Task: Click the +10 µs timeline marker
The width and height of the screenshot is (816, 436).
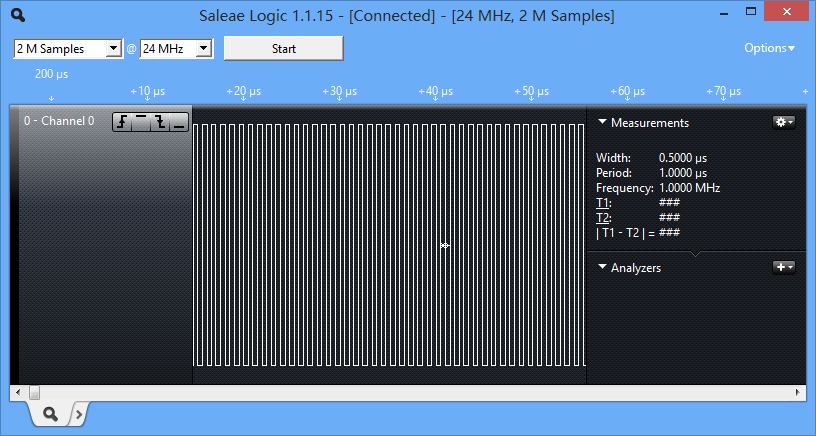Action: pyautogui.click(x=148, y=92)
